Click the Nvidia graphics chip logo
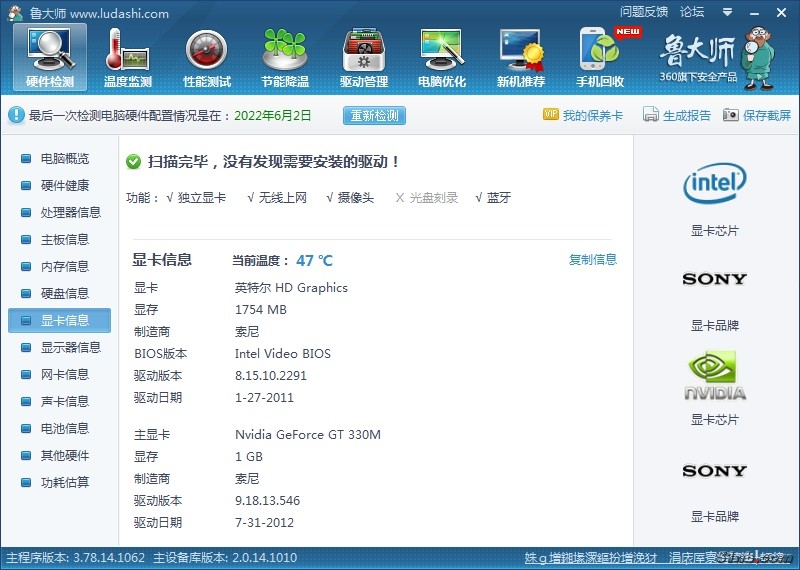This screenshot has height=570, width=800. coord(714,376)
